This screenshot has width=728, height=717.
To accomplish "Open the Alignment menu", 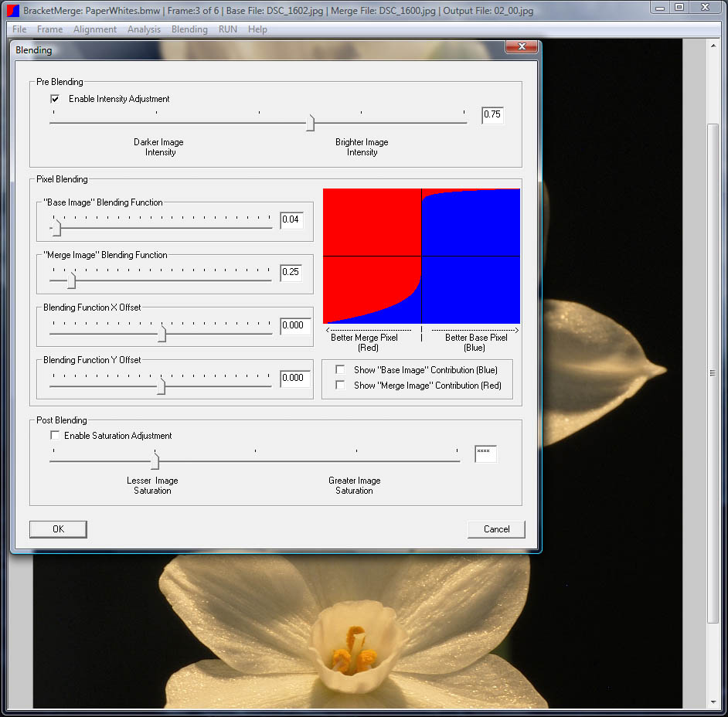I will [95, 29].
